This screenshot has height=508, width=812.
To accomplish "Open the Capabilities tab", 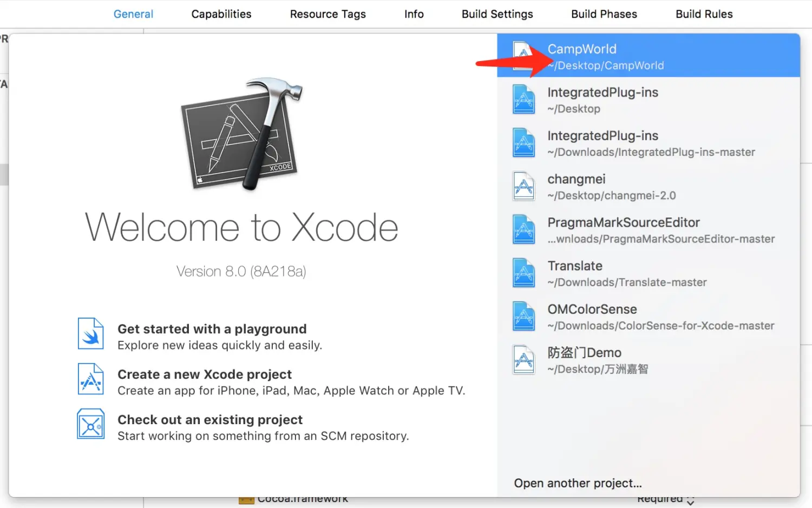I will click(221, 14).
